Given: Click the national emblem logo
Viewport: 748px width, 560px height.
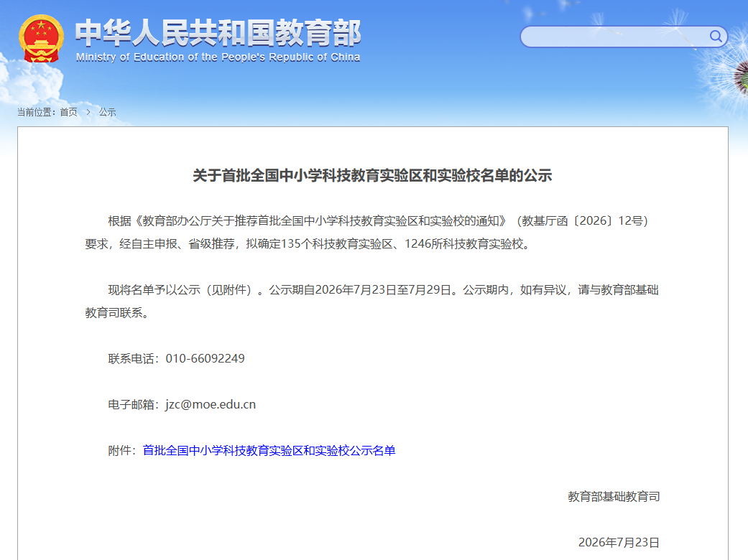Looking at the screenshot, I should coord(41,39).
